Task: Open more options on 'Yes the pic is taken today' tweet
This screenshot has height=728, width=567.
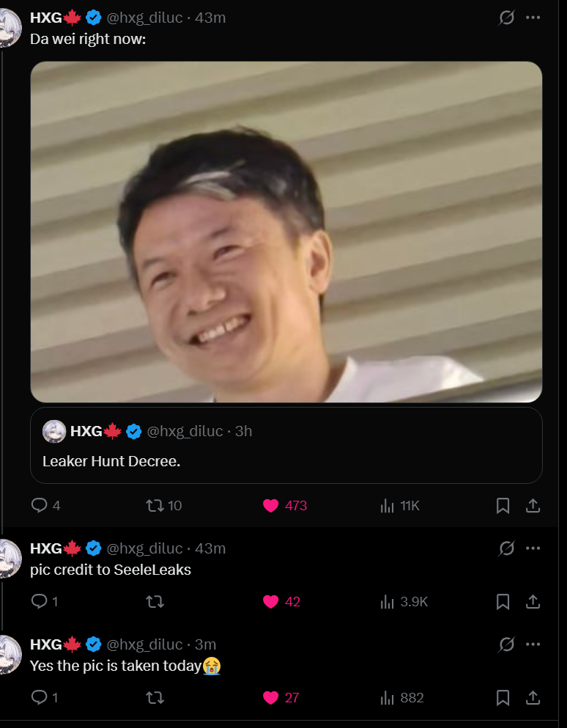Action: 533,644
